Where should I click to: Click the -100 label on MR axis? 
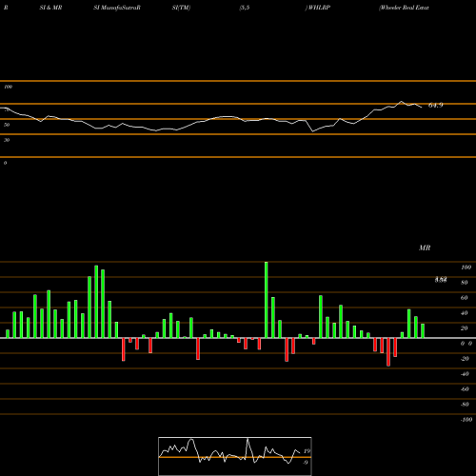[x=466, y=420]
